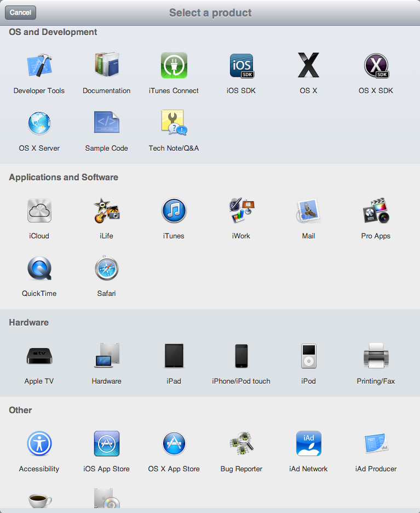Choose the Pro Apps icon
The image size is (420, 513).
tap(376, 210)
